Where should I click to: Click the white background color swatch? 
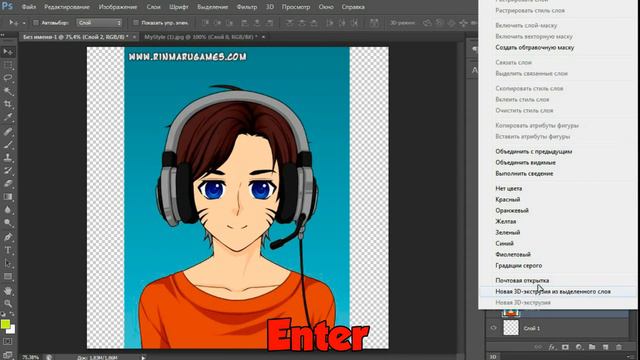click(x=12, y=330)
